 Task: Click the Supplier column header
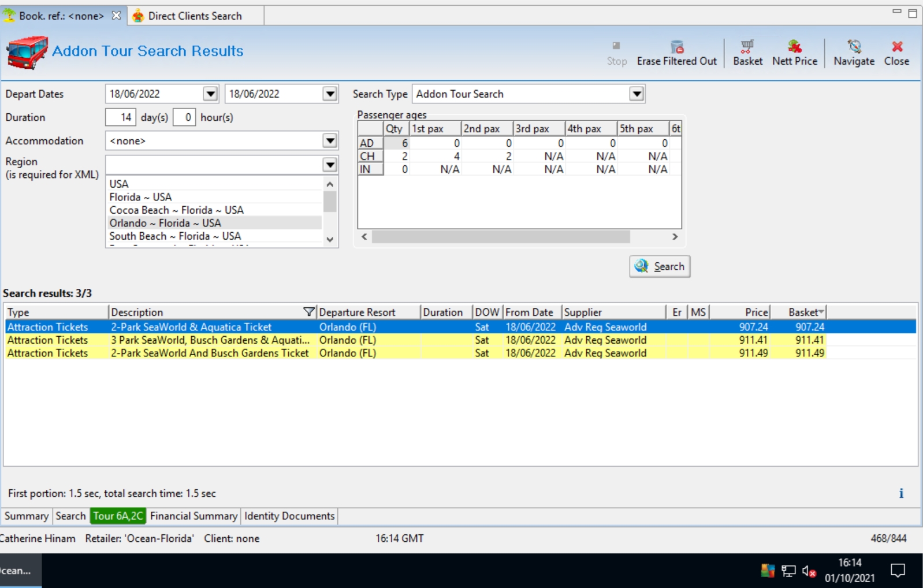(x=613, y=312)
